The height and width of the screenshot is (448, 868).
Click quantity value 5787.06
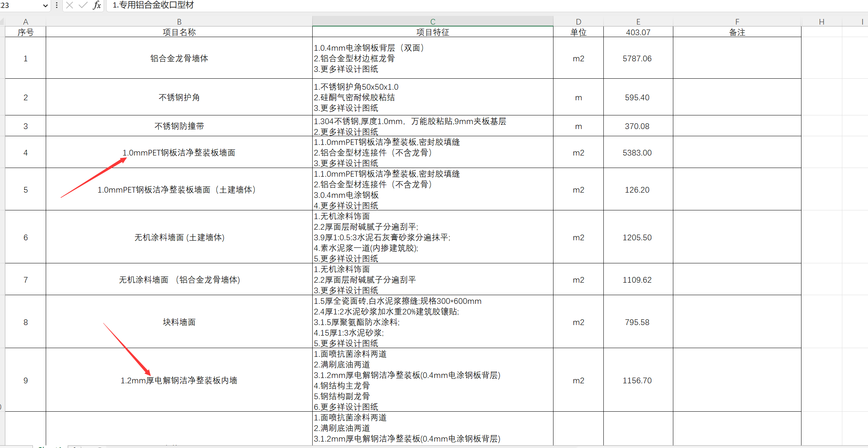coord(637,58)
